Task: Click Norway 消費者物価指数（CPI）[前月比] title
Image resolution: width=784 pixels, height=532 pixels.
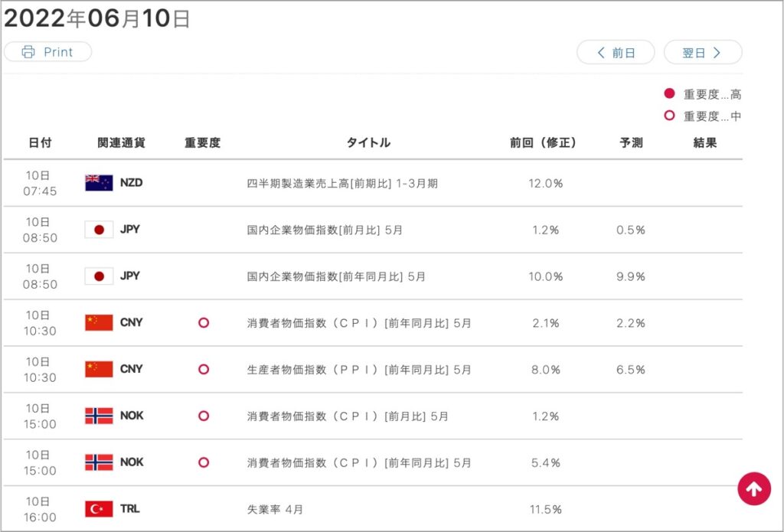Action: coord(348,416)
